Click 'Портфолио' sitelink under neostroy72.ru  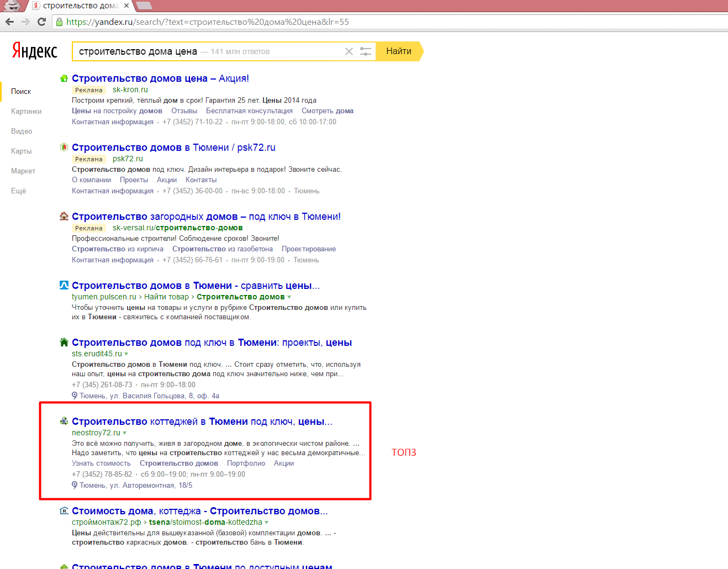[x=246, y=463]
